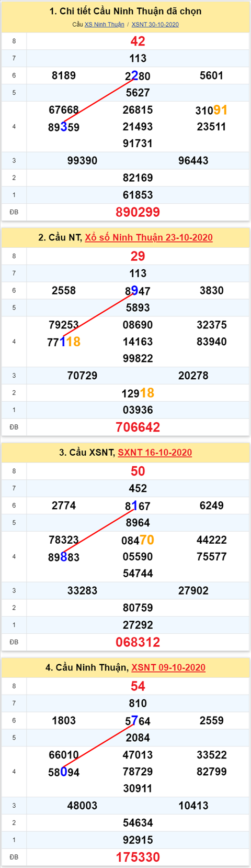The height and width of the screenshot is (868, 251).
Task: Click the number 3830
Action: click(x=212, y=290)
